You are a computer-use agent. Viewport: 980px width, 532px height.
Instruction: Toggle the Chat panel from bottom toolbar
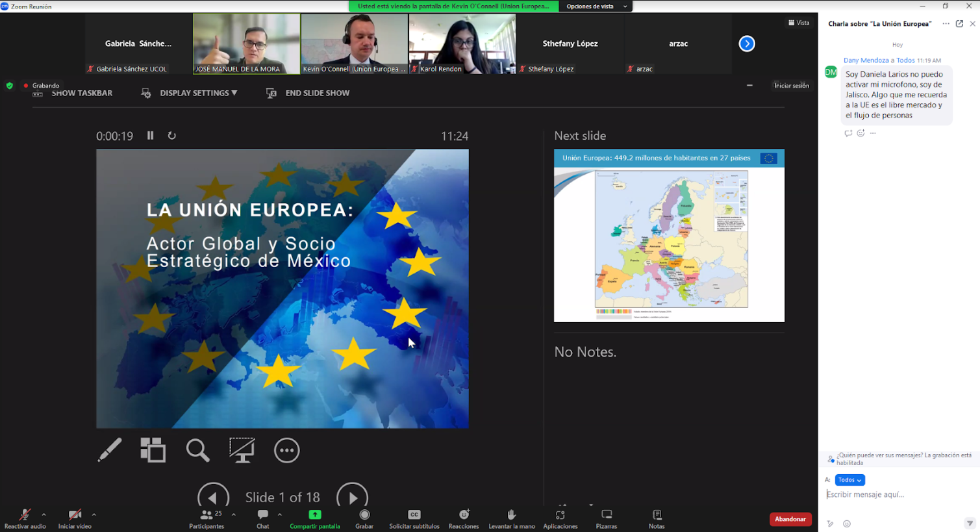(x=263, y=518)
